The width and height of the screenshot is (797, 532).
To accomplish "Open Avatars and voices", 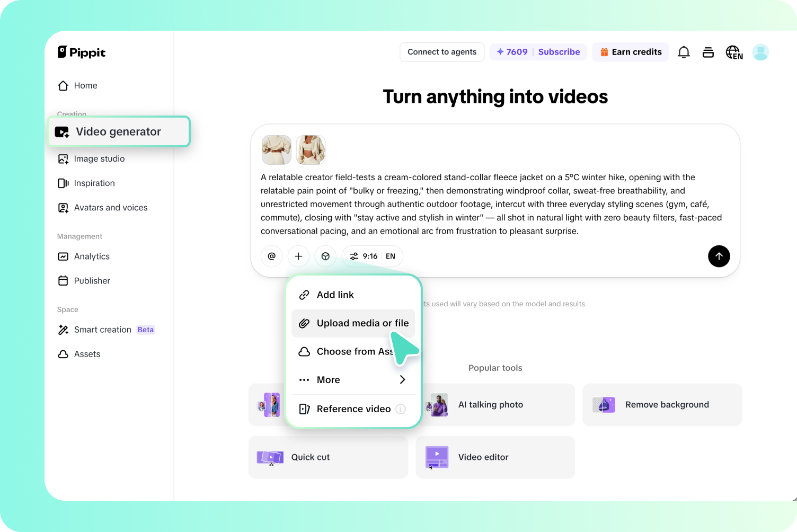I will [x=102, y=207].
